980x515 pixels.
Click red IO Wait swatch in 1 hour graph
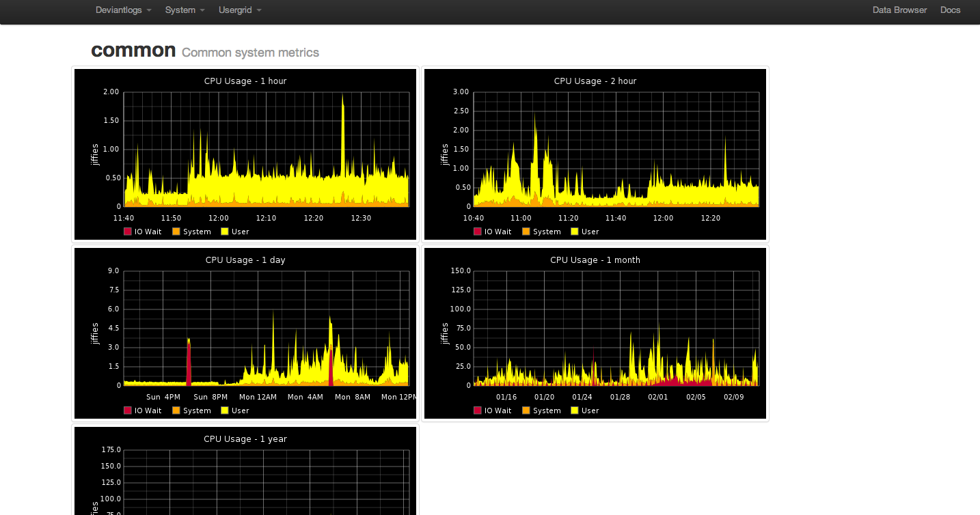[x=127, y=232]
